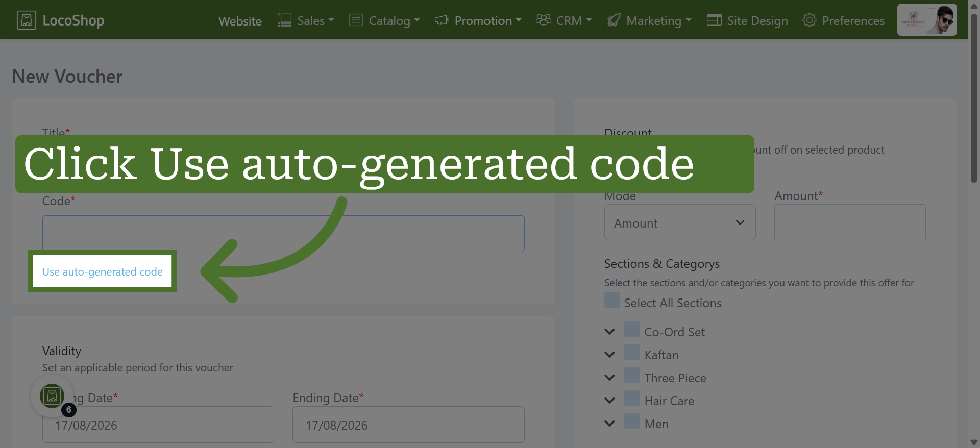Image resolution: width=980 pixels, height=448 pixels.
Task: Click the CRM people icon
Action: tap(543, 20)
